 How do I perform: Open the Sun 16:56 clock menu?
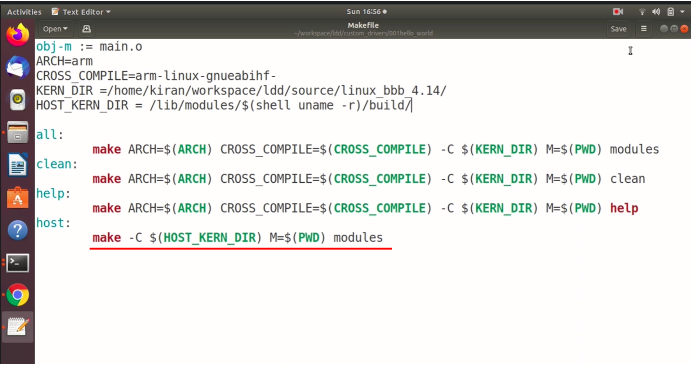pyautogui.click(x=366, y=12)
